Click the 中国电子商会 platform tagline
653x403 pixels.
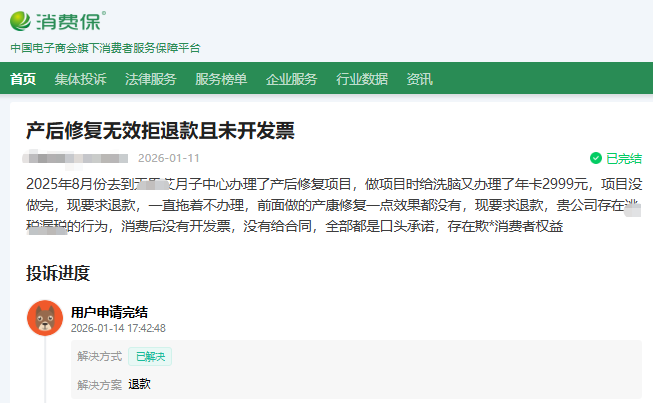(105, 48)
